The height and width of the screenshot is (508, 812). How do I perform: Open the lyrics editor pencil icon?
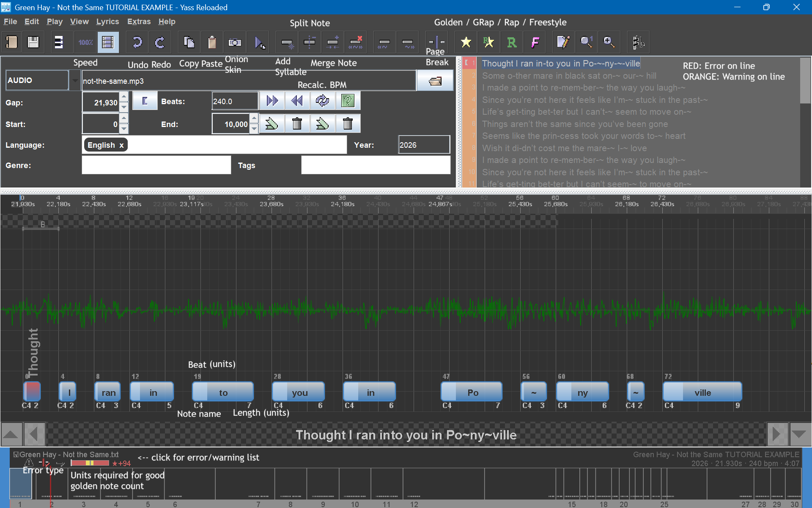click(563, 42)
